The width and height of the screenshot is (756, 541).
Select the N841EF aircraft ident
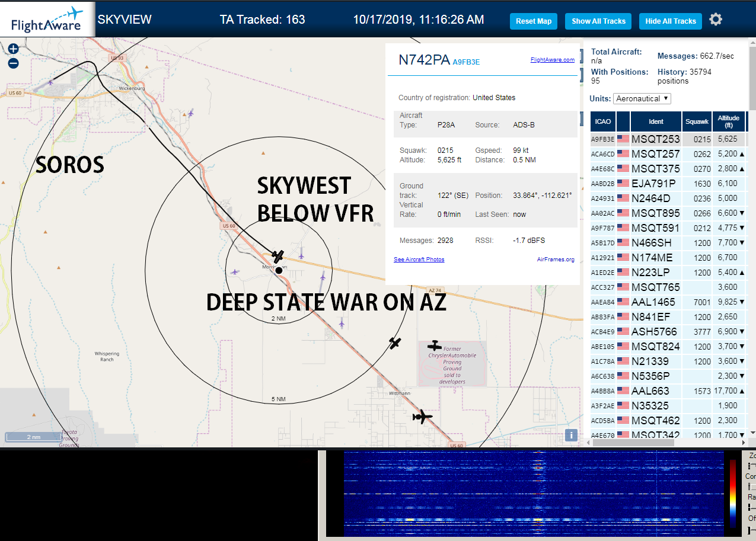650,317
